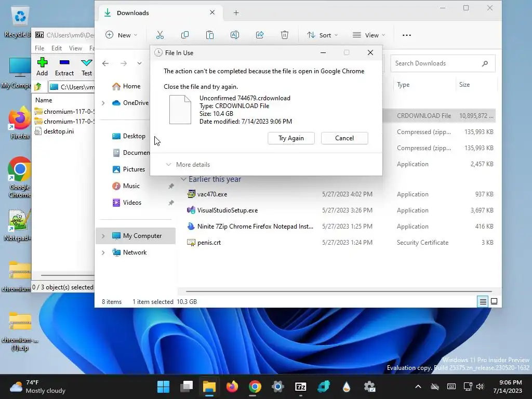Sort by the Type column header
The width and height of the screenshot is (532, 399).
pyautogui.click(x=403, y=85)
